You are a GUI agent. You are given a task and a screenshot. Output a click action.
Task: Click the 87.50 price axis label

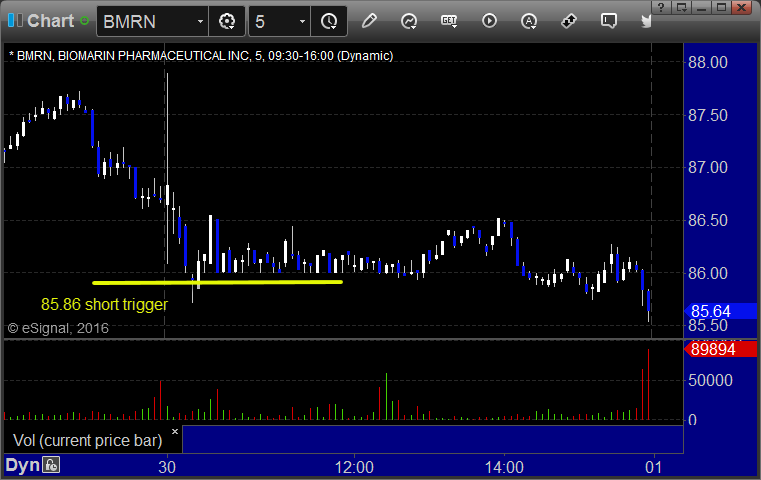click(708, 116)
